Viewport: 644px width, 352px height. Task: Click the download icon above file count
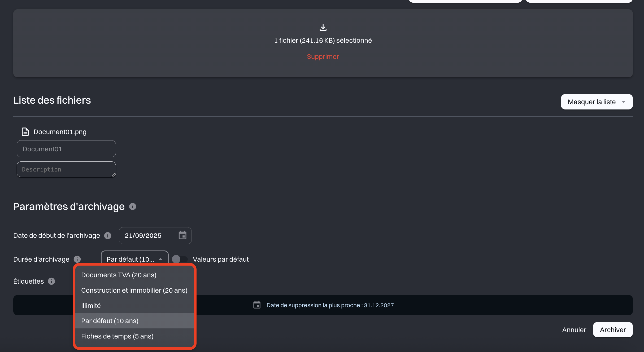pyautogui.click(x=323, y=28)
